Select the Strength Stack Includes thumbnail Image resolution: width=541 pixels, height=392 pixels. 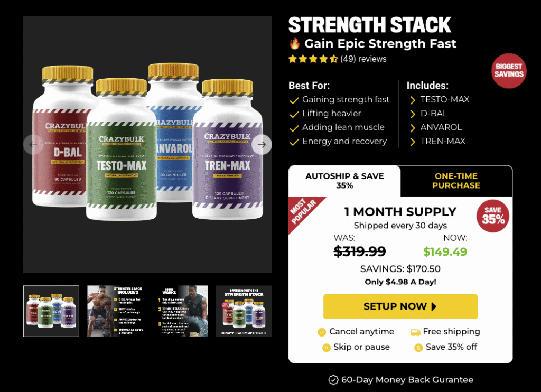coord(115,311)
